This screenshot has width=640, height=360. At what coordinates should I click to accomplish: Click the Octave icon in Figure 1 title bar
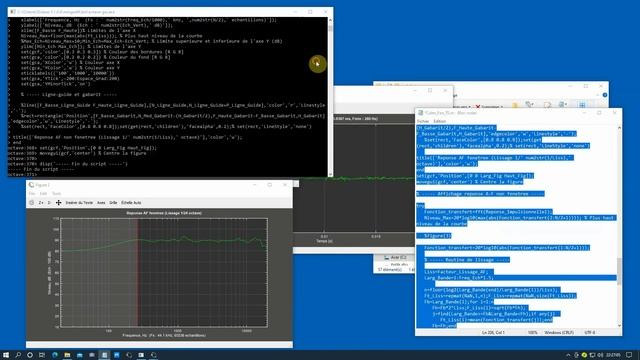point(31,185)
